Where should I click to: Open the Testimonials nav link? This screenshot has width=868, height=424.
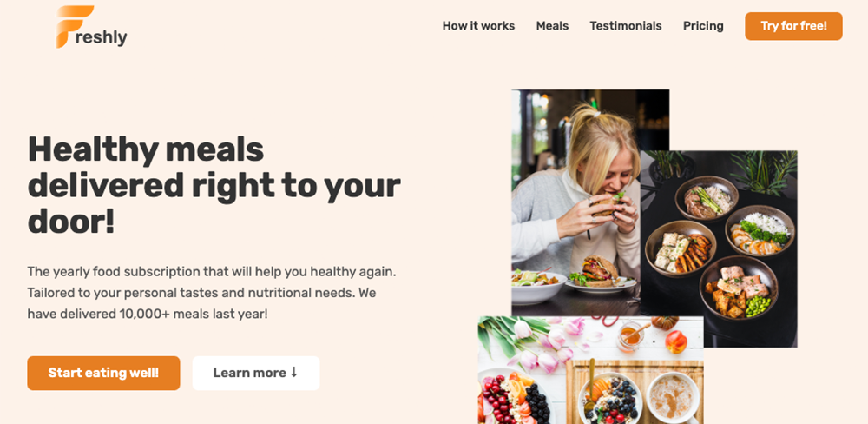(626, 26)
